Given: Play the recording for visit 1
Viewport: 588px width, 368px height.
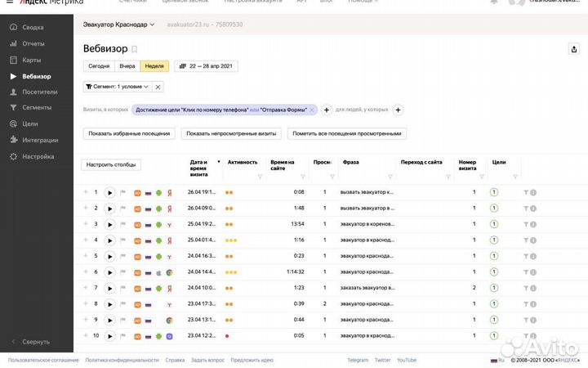Looking at the screenshot, I should (109, 193).
